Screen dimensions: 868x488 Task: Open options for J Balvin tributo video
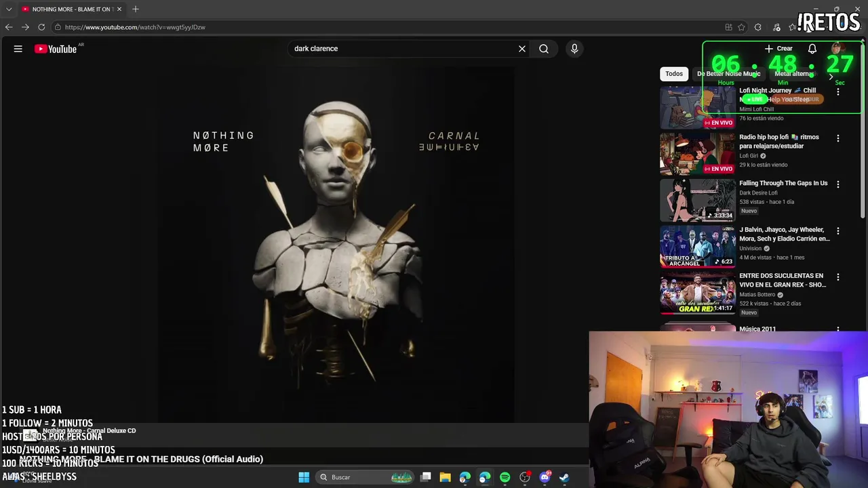coord(838,231)
